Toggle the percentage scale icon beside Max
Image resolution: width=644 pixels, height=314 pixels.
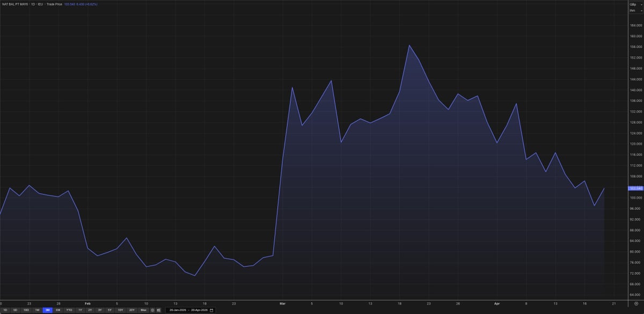click(152, 310)
